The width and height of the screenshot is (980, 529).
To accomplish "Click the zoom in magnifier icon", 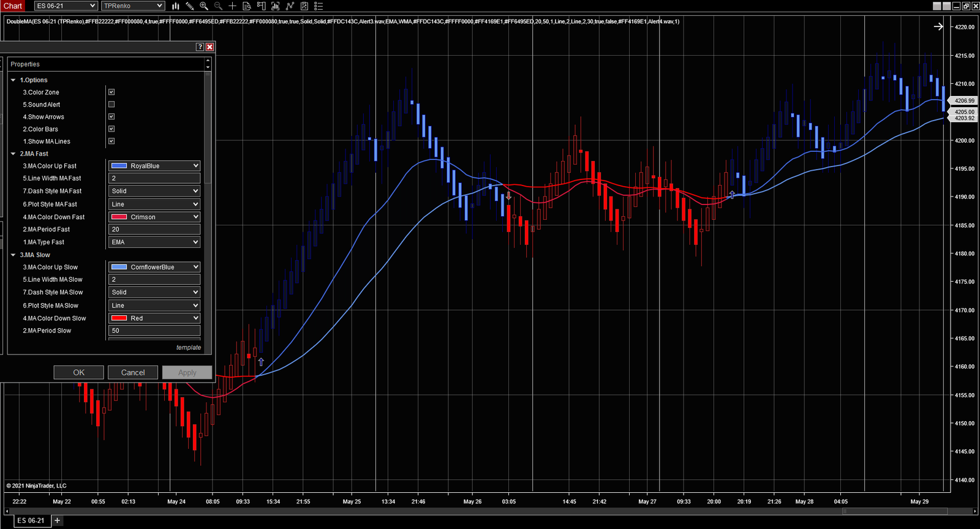I will (x=204, y=6).
